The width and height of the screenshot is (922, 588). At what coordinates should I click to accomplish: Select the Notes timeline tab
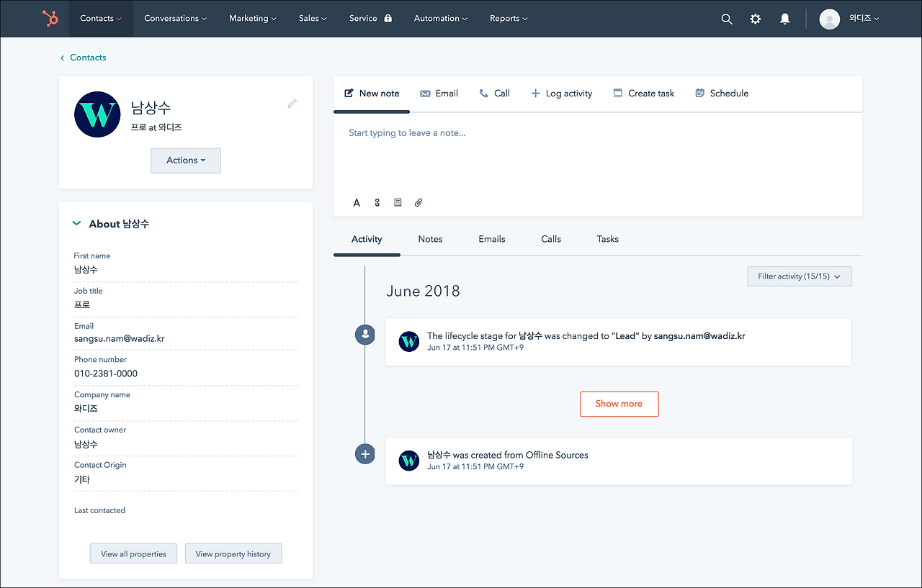(430, 239)
